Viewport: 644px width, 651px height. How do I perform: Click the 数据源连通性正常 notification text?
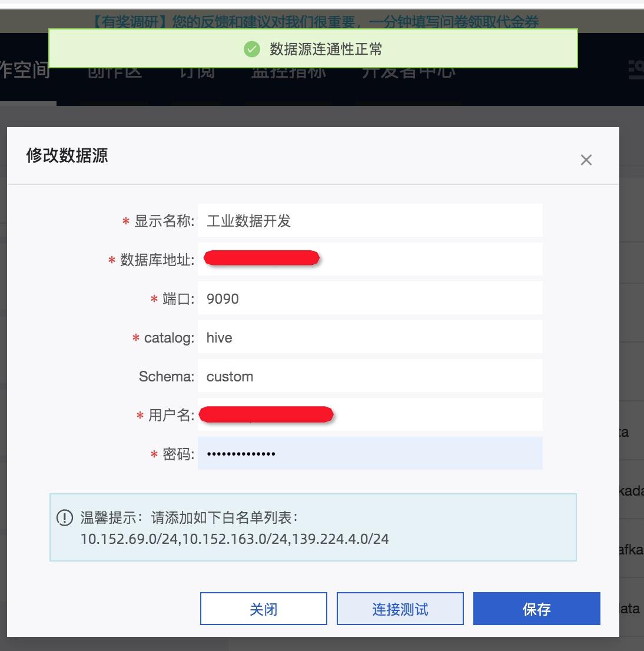coord(326,49)
